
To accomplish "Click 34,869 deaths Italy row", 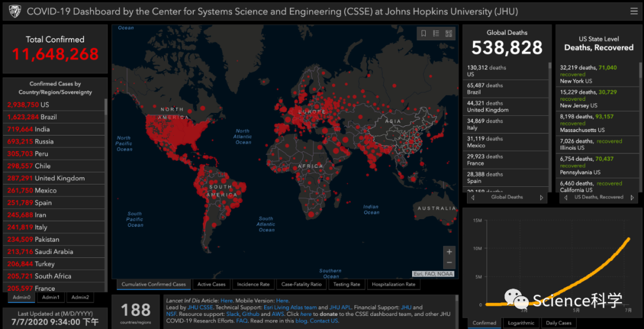I will (506, 124).
